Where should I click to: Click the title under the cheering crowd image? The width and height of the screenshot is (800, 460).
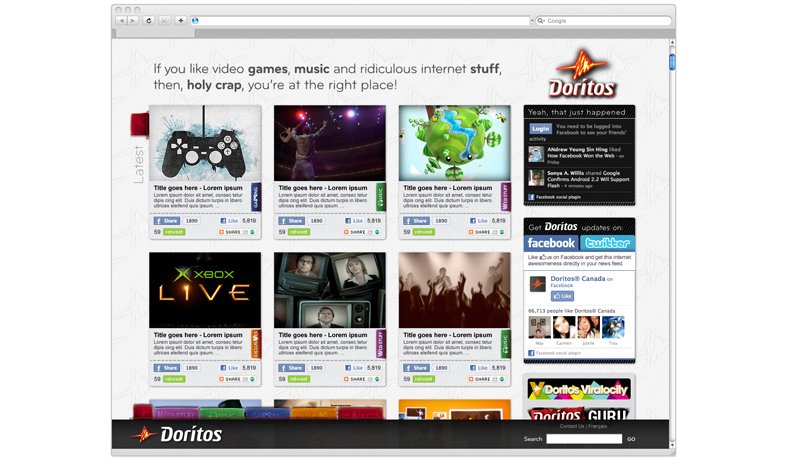click(447, 335)
